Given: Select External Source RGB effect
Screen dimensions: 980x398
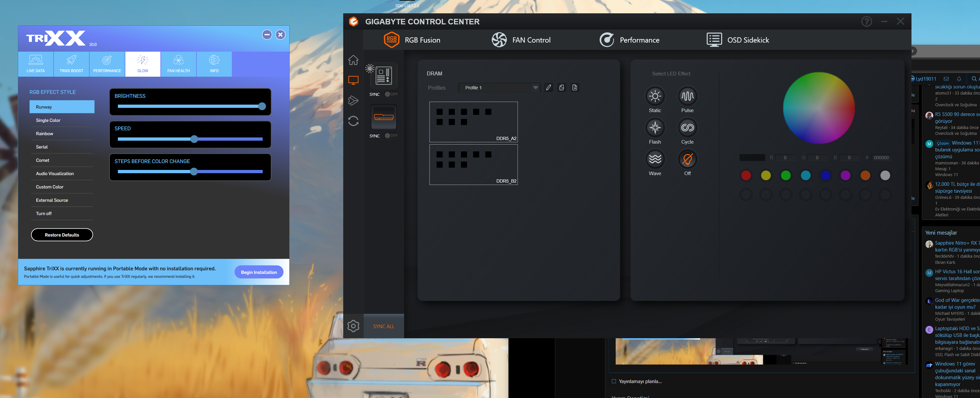Looking at the screenshot, I should 62,200.
